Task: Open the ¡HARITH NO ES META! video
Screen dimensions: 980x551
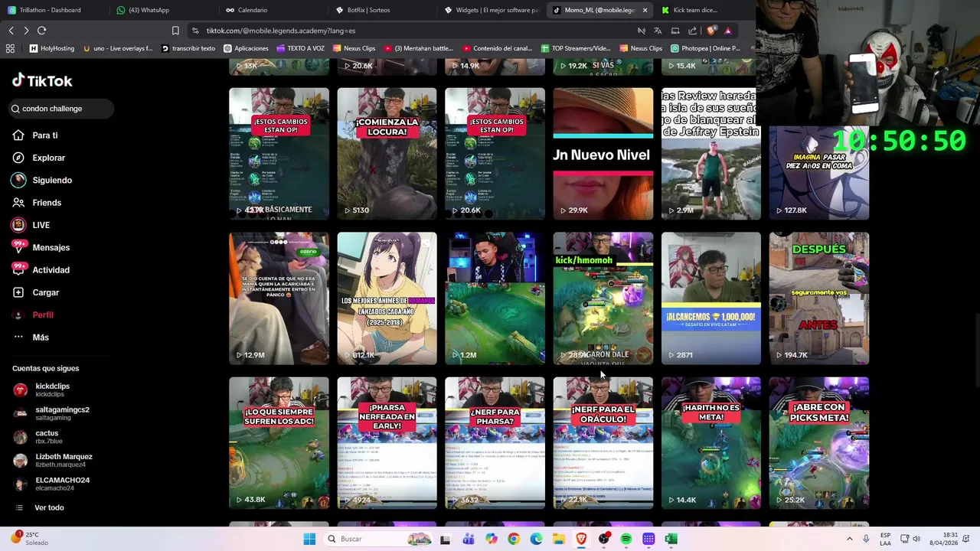Action: click(x=710, y=443)
